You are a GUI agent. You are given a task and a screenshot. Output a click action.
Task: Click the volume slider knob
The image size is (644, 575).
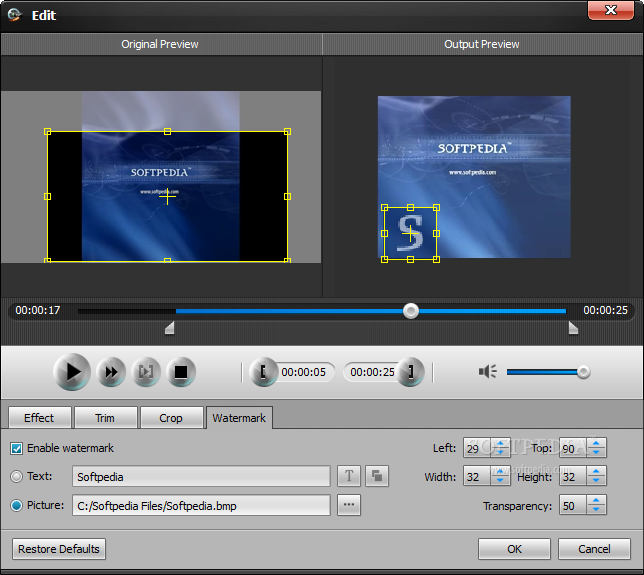click(583, 372)
